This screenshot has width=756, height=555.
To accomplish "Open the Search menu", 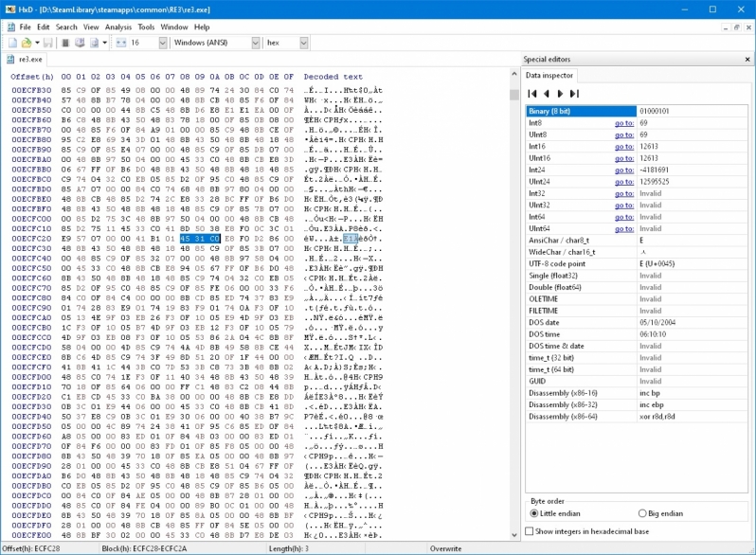I will click(66, 27).
